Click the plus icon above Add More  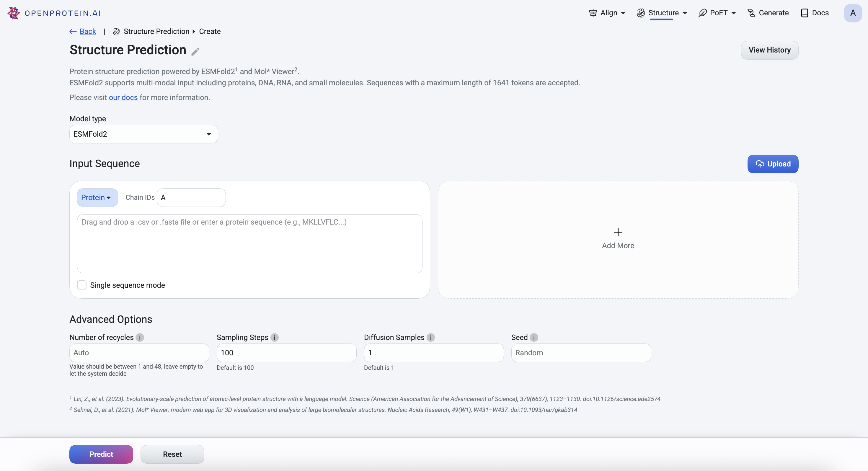[618, 232]
